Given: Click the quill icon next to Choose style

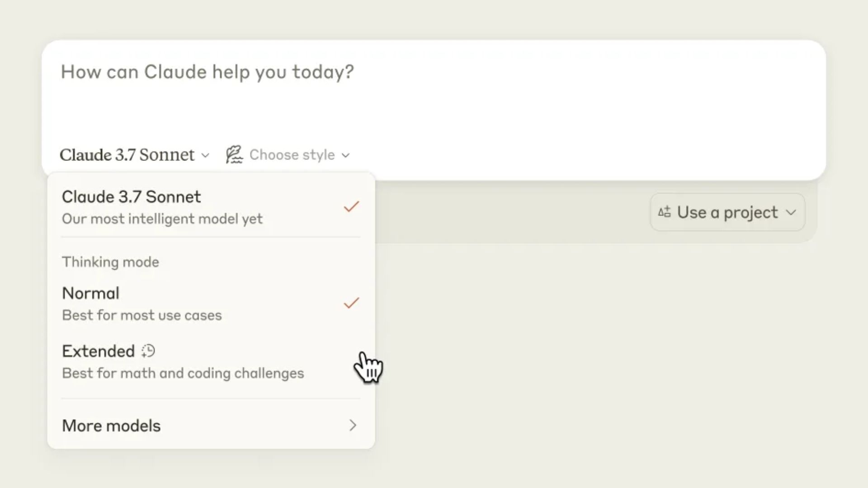Looking at the screenshot, I should coord(235,154).
